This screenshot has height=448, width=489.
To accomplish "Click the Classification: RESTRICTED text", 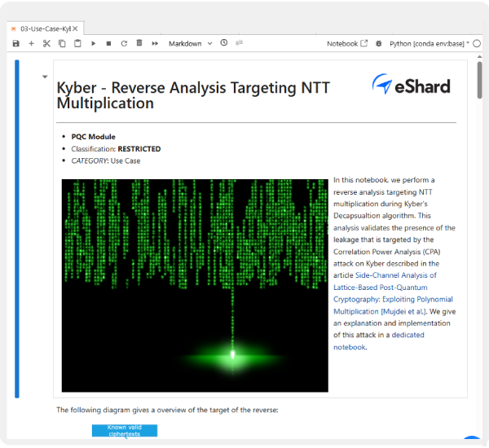I will point(116,149).
